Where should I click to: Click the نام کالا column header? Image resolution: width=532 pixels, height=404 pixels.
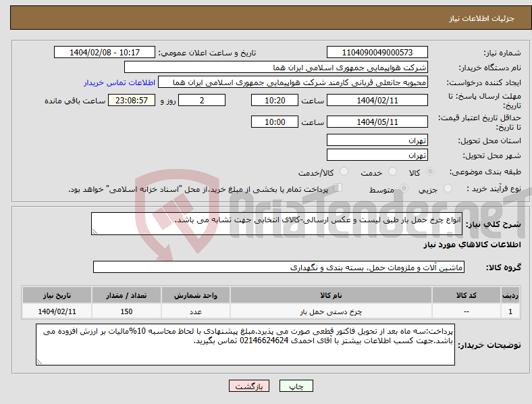click(x=331, y=295)
